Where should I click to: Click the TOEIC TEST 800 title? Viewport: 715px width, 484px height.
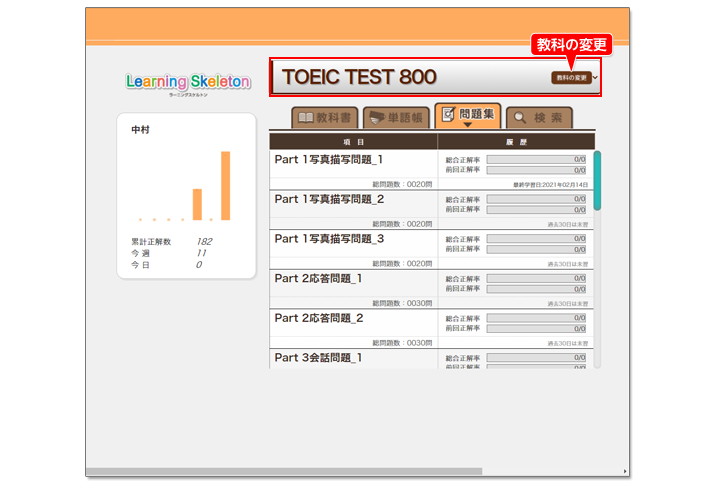click(x=359, y=77)
